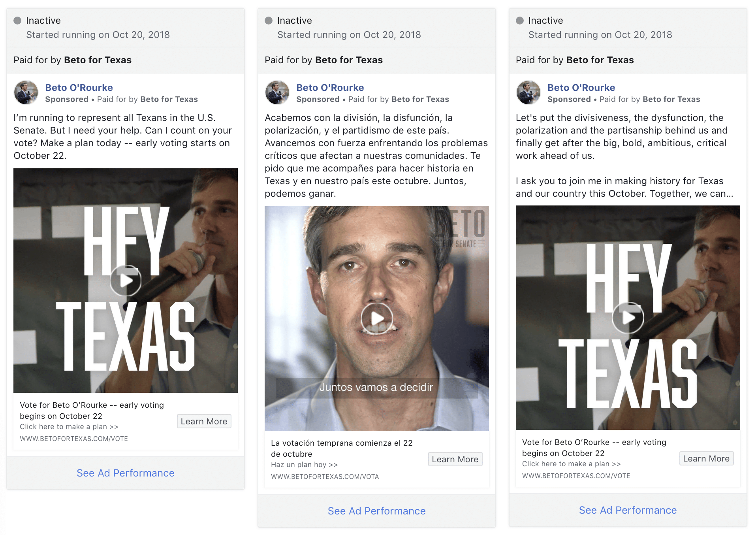Click Beto O'Rourke avatar in Spanish ad
This screenshot has height=535, width=756.
click(x=277, y=92)
